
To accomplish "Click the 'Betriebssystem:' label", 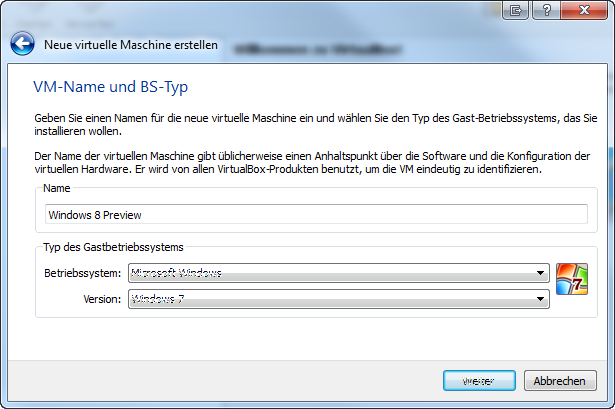I will point(83,272).
